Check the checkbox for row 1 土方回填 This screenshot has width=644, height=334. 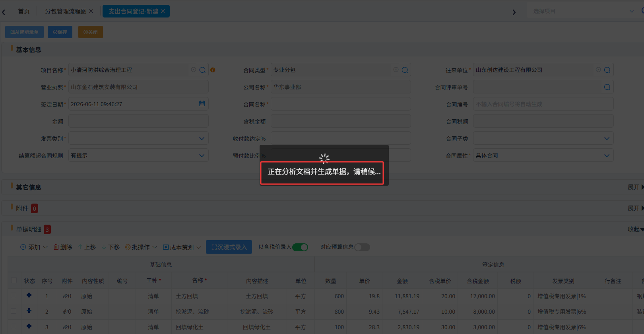(14, 295)
